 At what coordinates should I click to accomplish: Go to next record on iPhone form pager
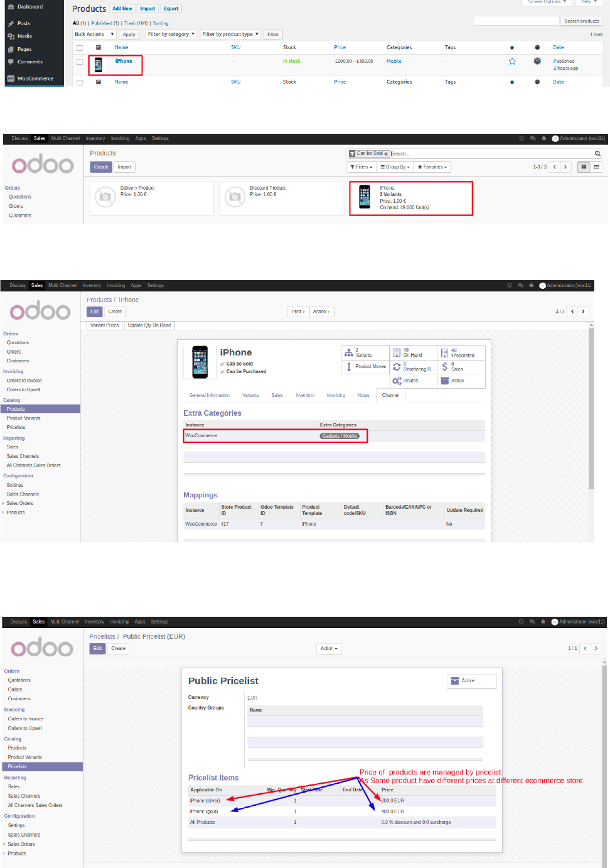583,312
